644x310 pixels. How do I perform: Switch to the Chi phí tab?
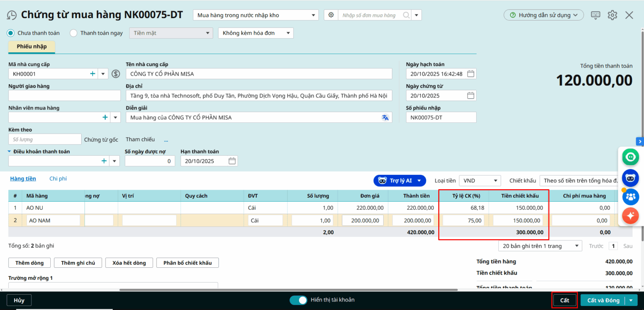(58, 179)
